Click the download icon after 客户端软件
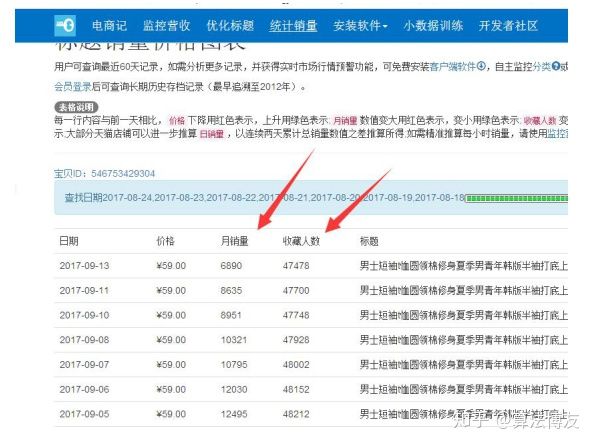595x446 pixels. coord(481,66)
